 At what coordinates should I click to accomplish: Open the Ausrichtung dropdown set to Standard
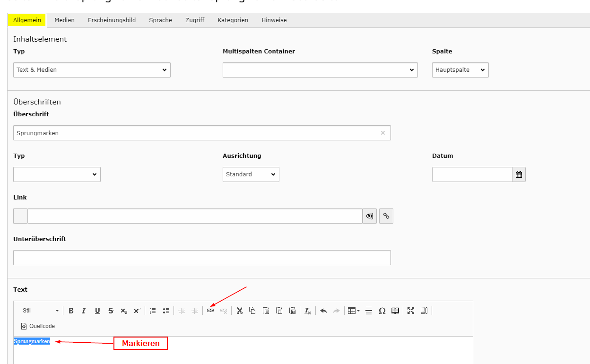(251, 174)
